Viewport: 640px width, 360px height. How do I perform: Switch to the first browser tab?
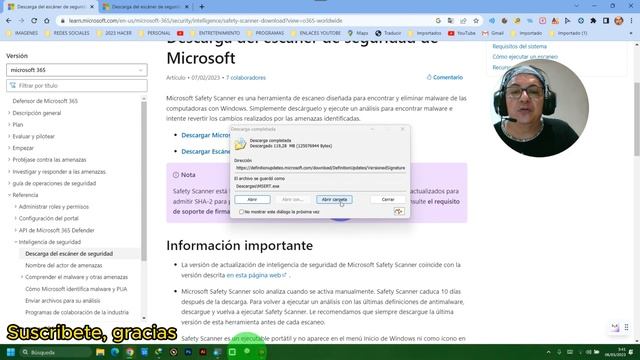pyautogui.click(x=51, y=7)
